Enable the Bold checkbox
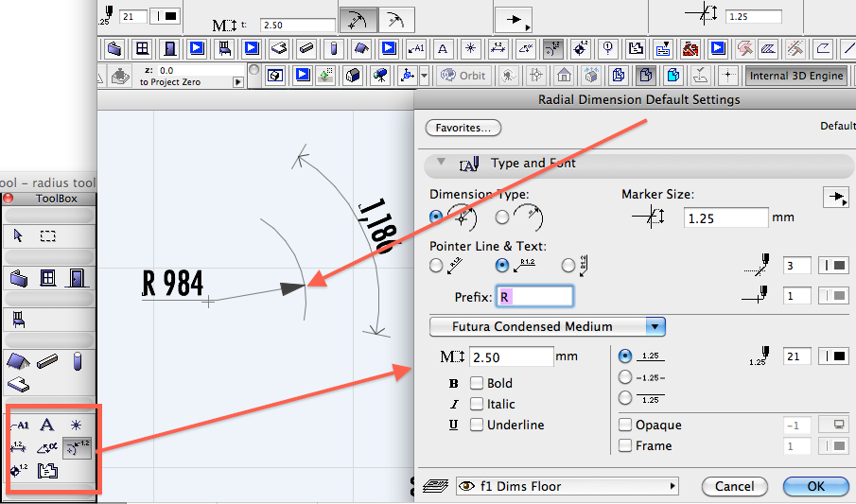This screenshot has width=856, height=504. point(476,383)
